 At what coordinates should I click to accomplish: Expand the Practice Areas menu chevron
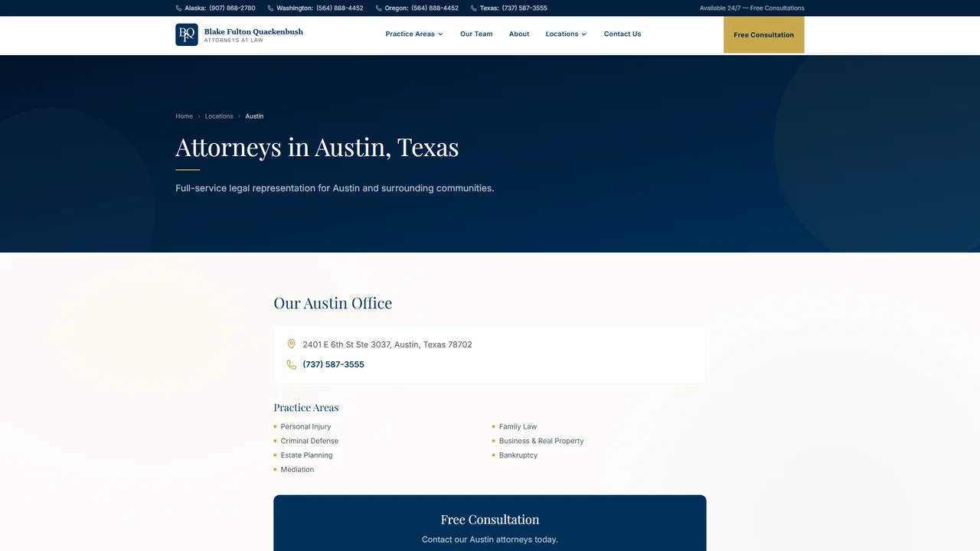(440, 34)
